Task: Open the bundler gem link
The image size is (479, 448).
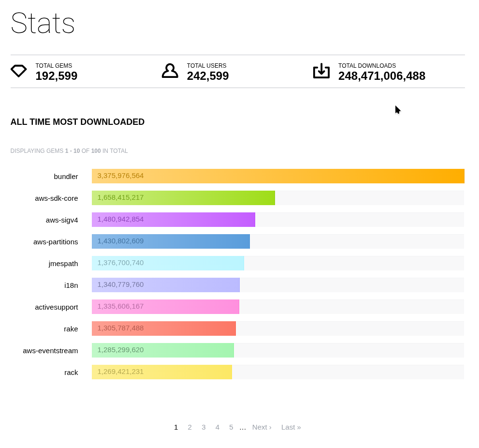Action: (66, 177)
